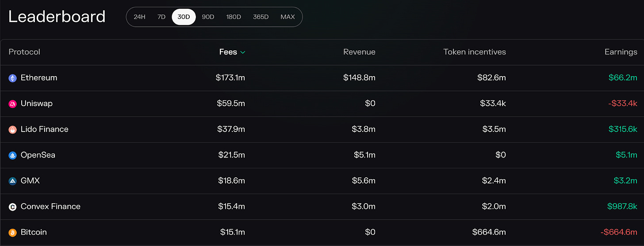Open the Bitcoin protocol link
Image resolution: width=644 pixels, height=246 pixels.
34,232
